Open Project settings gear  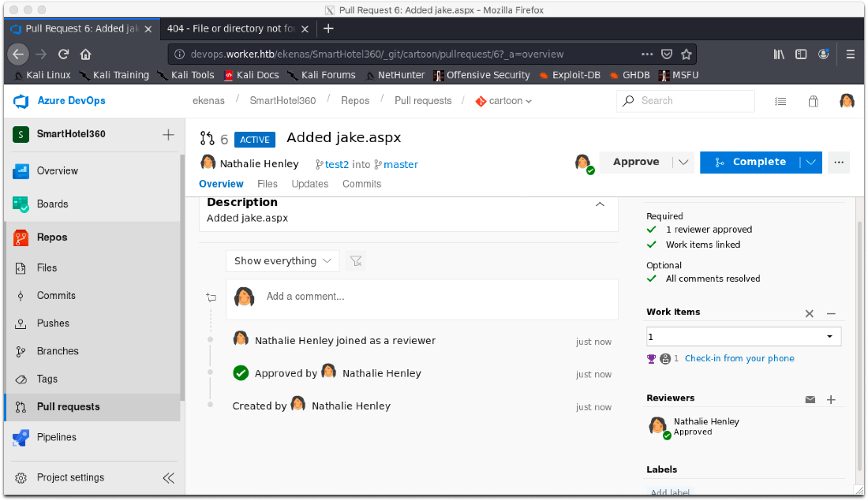click(x=21, y=478)
